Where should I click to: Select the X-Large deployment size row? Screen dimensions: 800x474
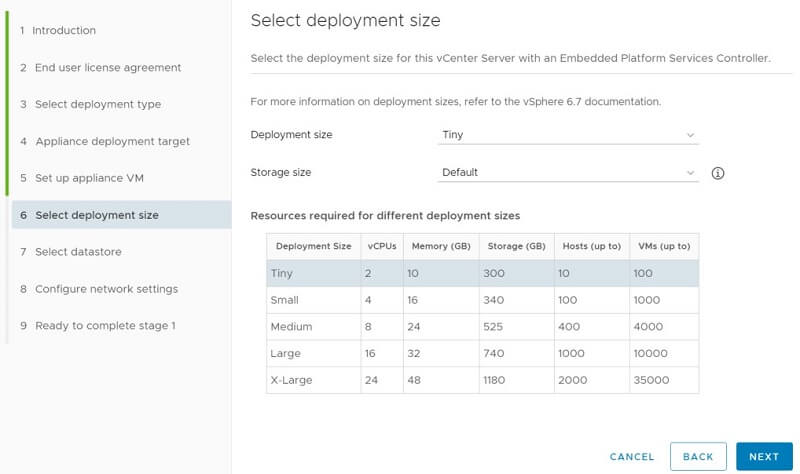tap(482, 380)
